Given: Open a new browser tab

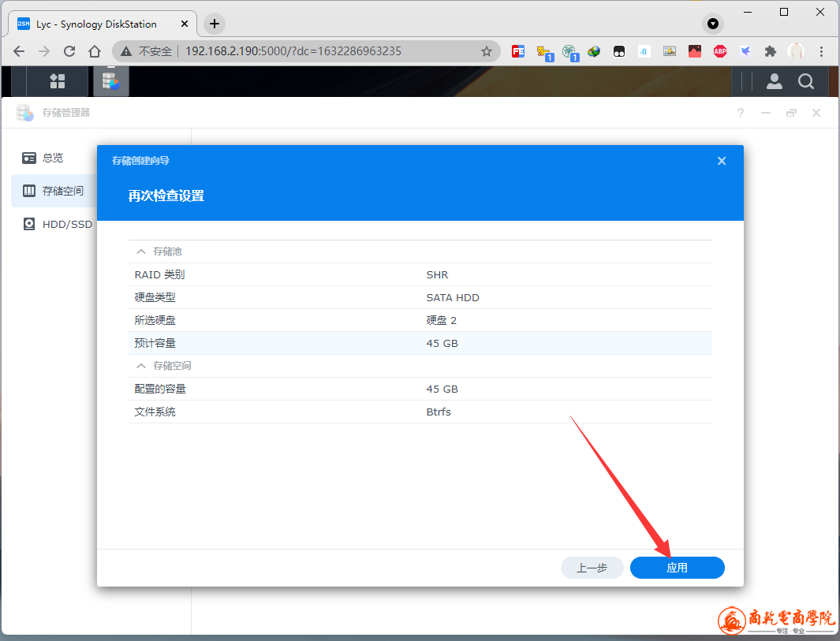Looking at the screenshot, I should click(x=215, y=24).
